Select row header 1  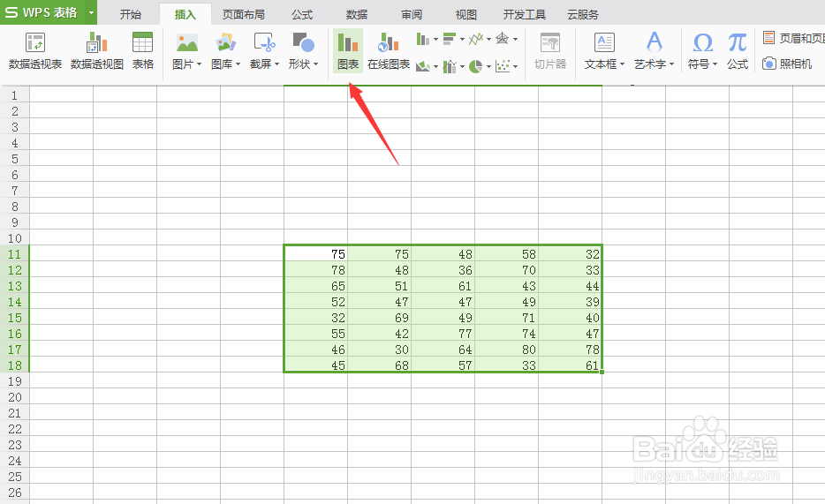click(15, 95)
